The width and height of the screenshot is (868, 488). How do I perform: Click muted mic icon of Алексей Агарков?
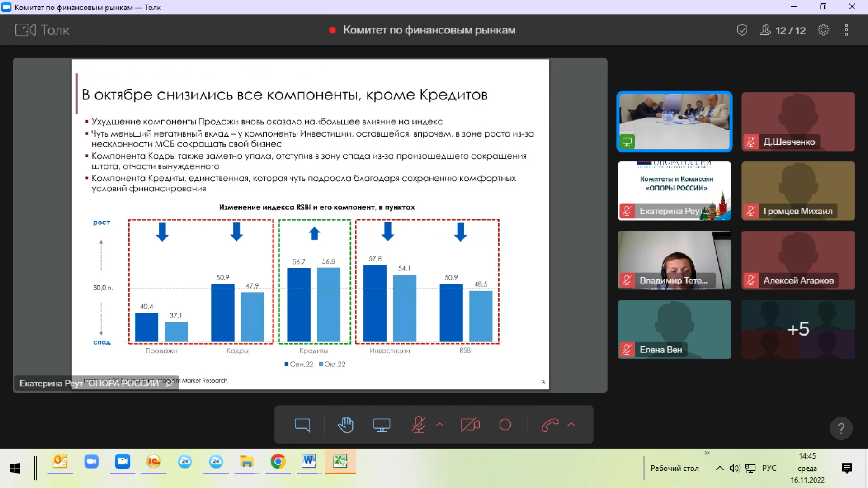coord(750,280)
